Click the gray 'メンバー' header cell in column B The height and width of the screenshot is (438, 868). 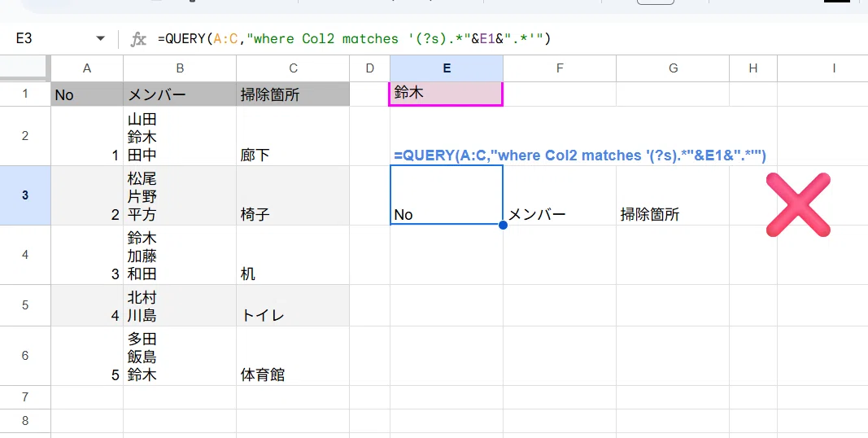[180, 94]
